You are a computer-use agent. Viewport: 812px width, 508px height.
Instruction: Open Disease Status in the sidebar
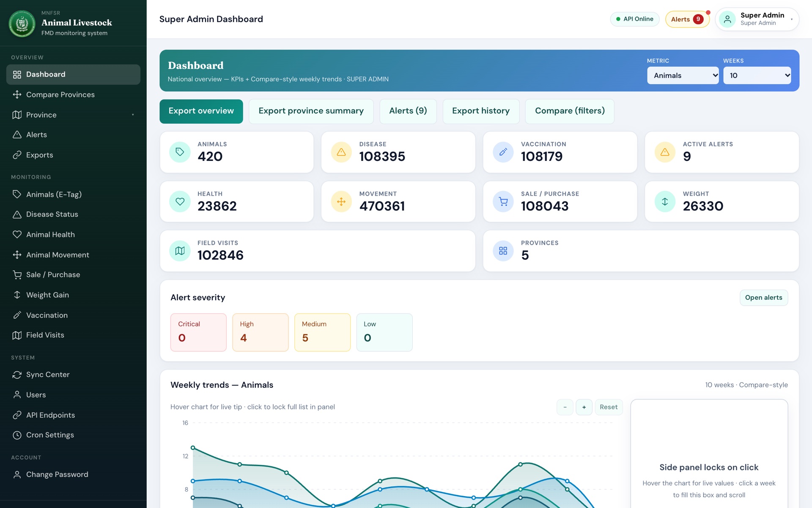[73, 214]
